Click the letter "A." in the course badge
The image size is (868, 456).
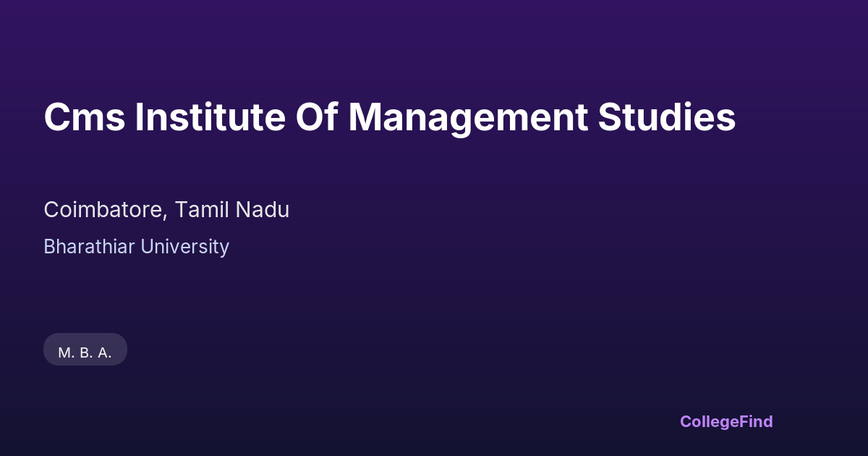pos(104,353)
